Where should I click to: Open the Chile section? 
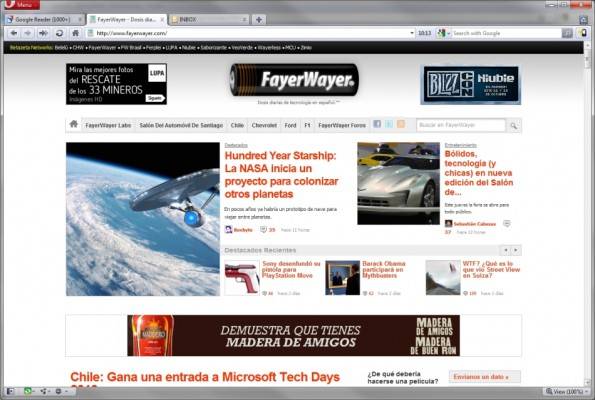pos(237,125)
